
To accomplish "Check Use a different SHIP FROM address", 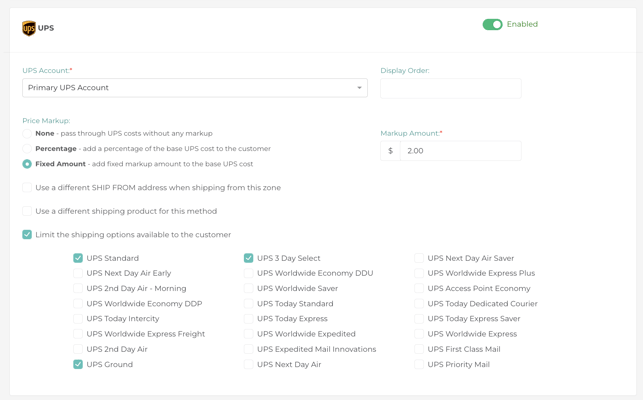I will (x=27, y=187).
